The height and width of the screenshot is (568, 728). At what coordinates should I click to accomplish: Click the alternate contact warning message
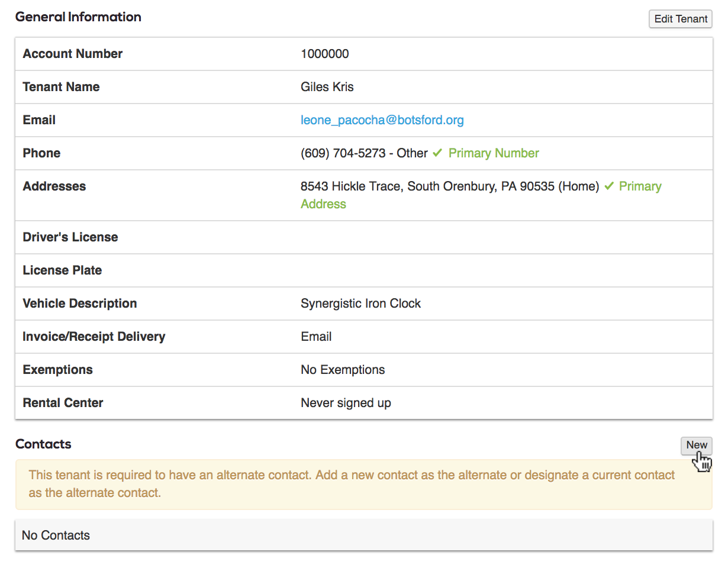tap(352, 484)
